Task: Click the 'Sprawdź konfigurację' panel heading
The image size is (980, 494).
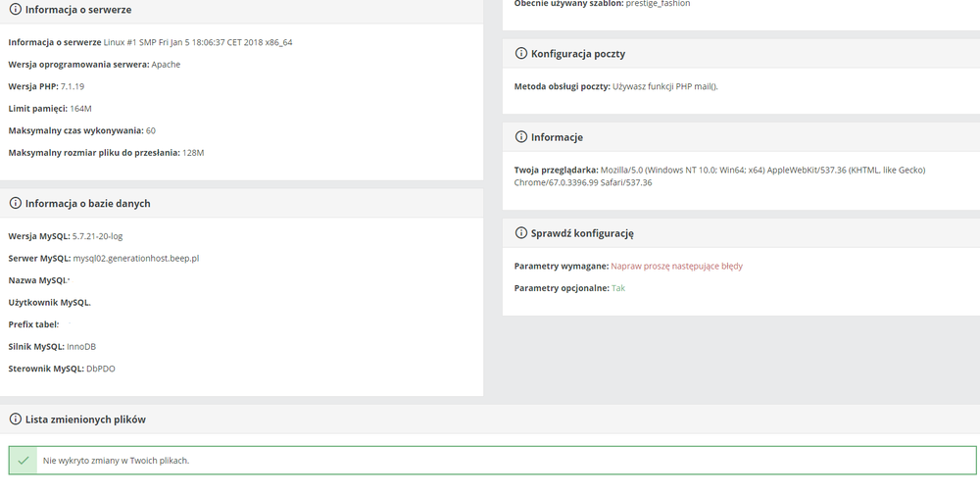Action: pyautogui.click(x=582, y=233)
